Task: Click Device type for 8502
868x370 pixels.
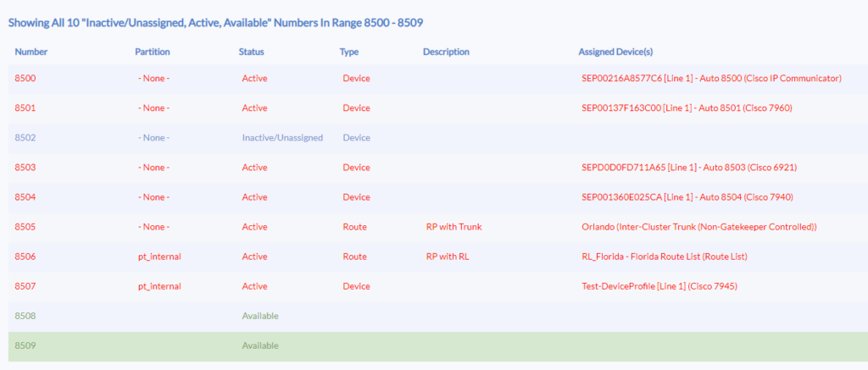Action: click(357, 138)
